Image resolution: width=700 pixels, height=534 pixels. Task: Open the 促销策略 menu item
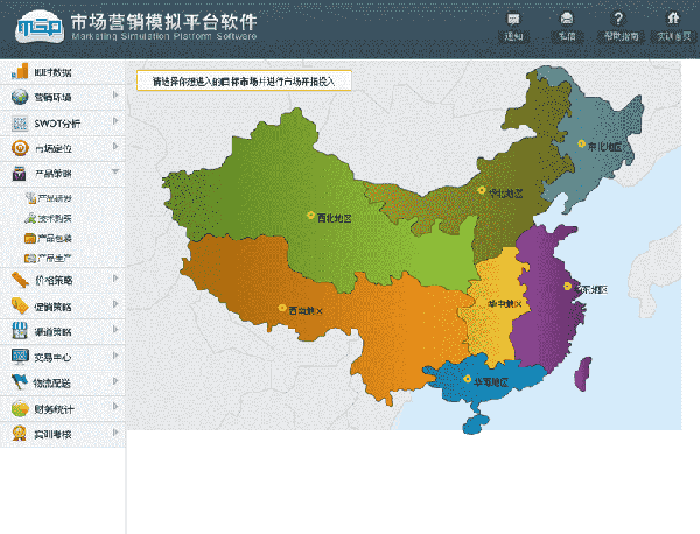tap(53, 305)
